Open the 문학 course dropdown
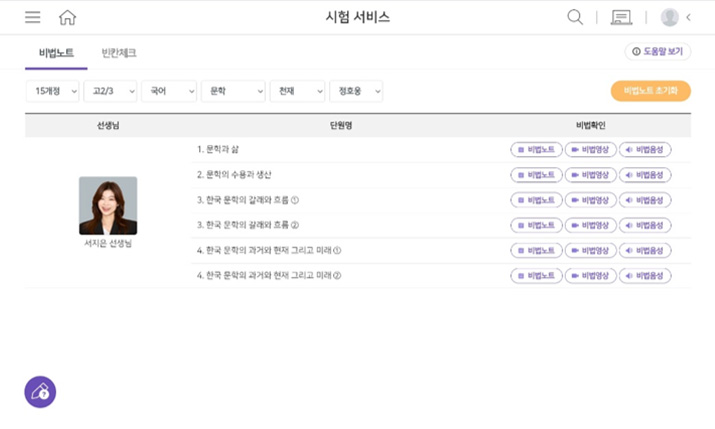The image size is (715, 429). click(x=233, y=91)
